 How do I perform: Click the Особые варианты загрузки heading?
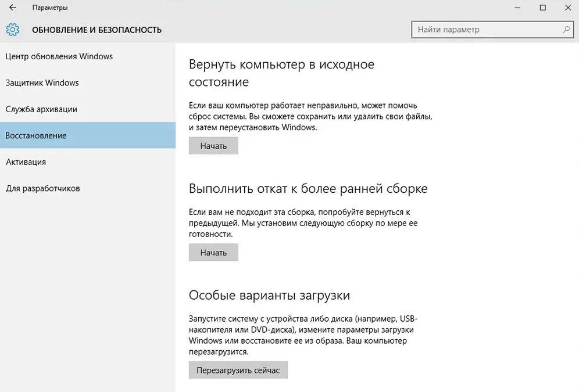click(x=269, y=295)
